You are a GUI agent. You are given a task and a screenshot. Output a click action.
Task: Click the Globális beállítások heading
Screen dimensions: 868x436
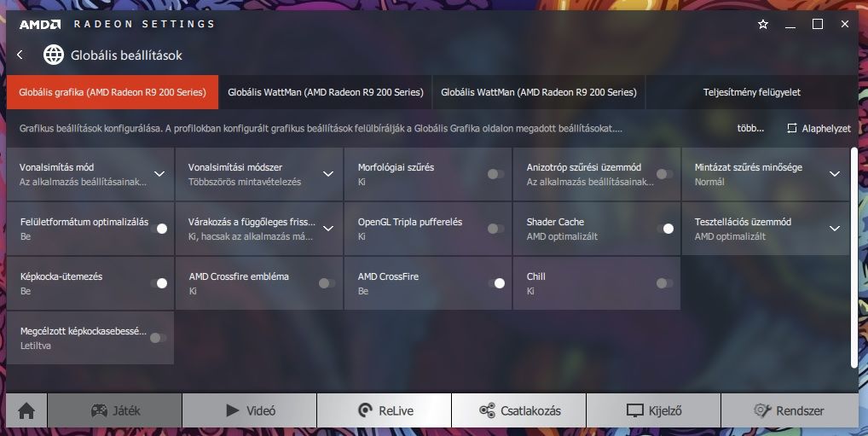[126, 55]
